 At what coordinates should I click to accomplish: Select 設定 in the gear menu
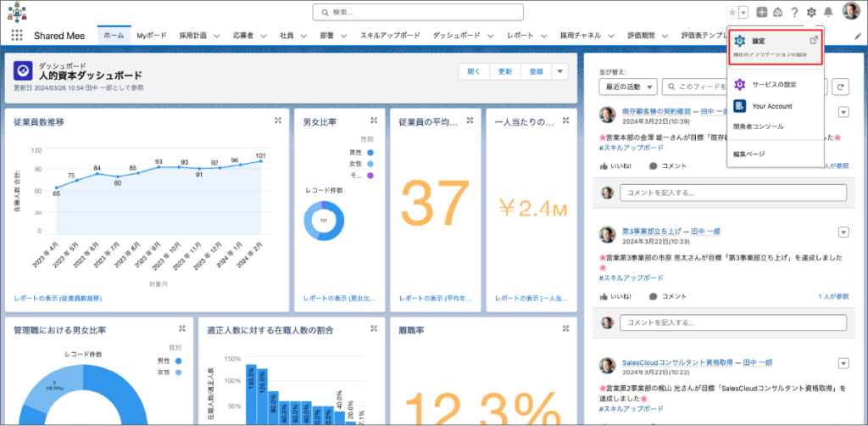[775, 47]
